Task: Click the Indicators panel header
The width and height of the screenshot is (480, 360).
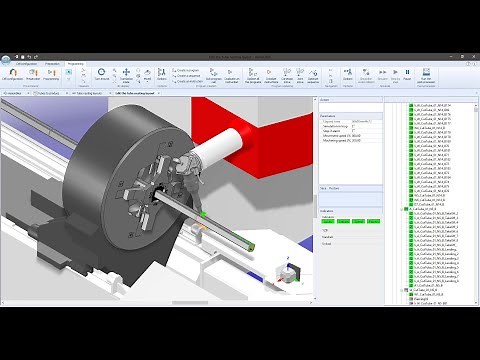Action: click(x=351, y=211)
